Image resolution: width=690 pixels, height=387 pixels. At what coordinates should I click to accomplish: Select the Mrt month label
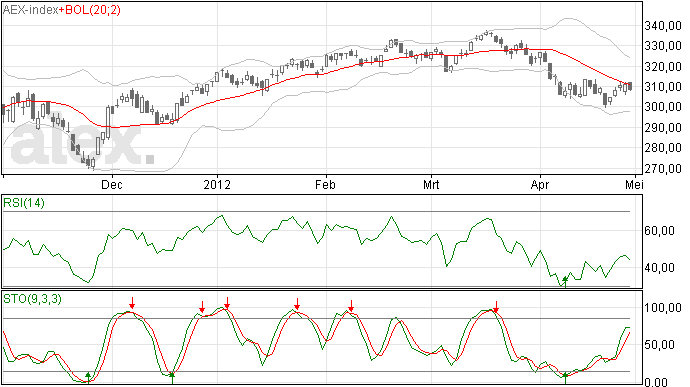pos(431,184)
